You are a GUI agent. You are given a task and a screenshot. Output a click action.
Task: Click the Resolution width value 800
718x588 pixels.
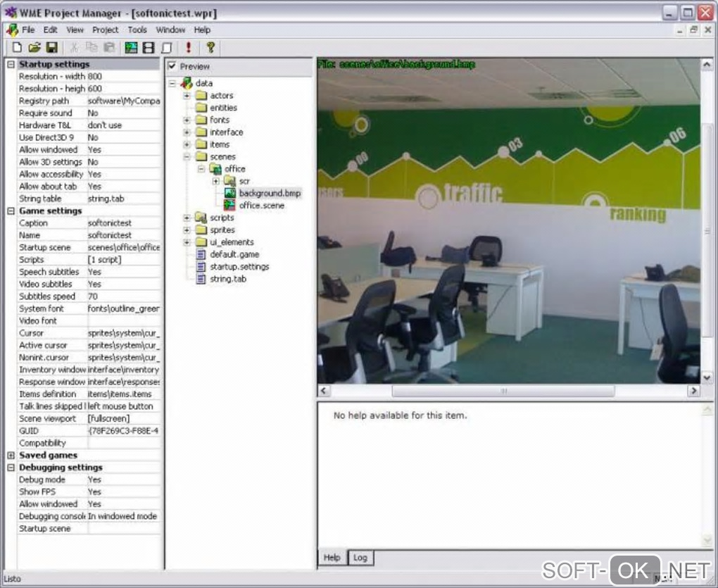(x=124, y=77)
